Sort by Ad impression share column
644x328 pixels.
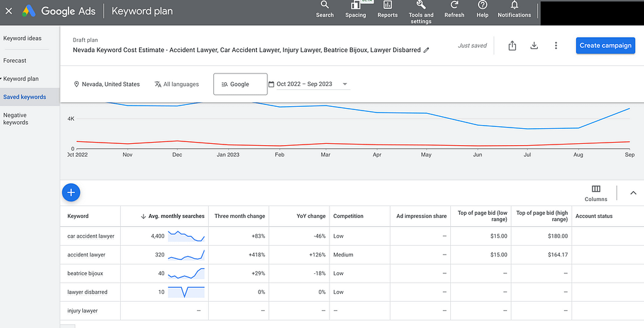tap(421, 216)
